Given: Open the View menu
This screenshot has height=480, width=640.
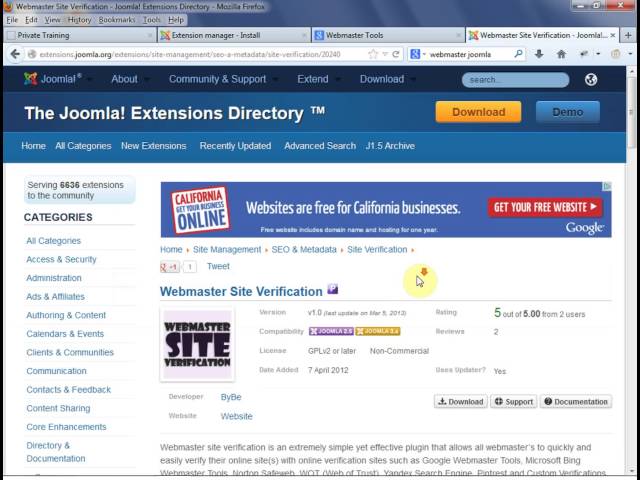Looking at the screenshot, I should click(x=52, y=20).
